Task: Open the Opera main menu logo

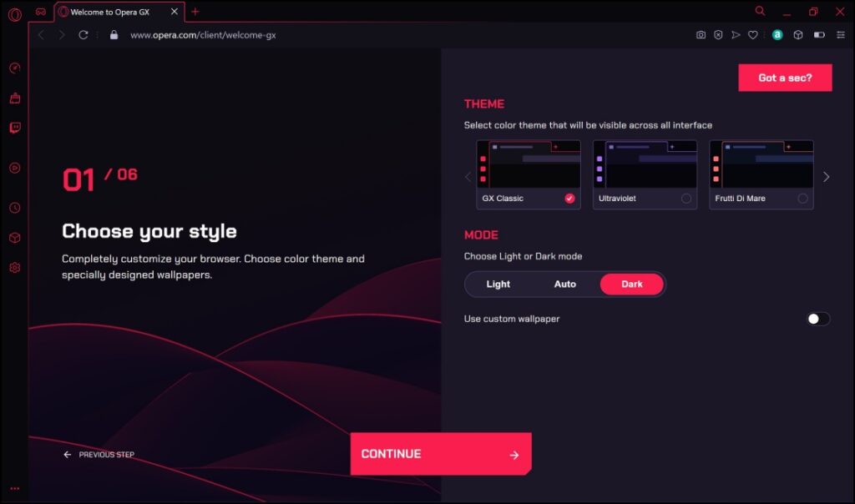Action: click(15, 14)
